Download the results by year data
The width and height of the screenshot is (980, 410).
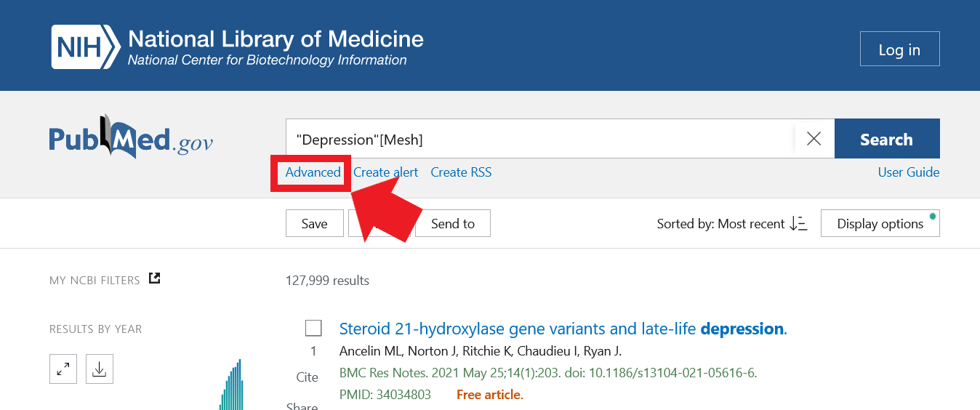(100, 370)
